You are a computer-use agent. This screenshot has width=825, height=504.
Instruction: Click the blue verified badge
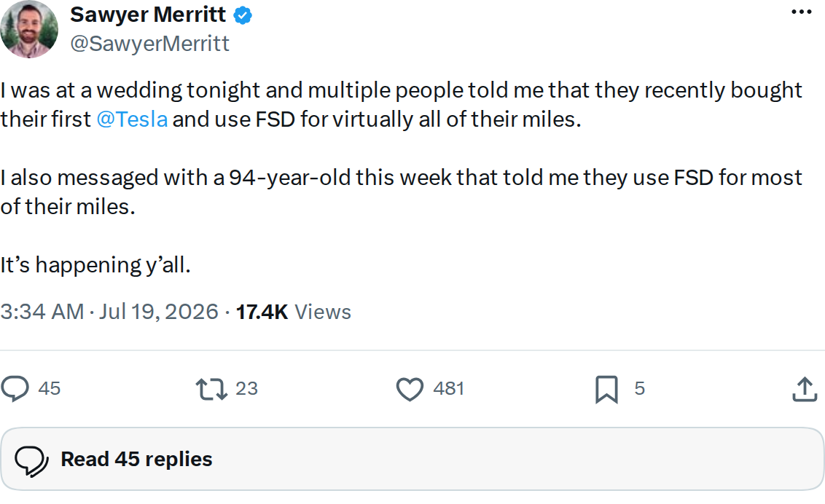243,15
